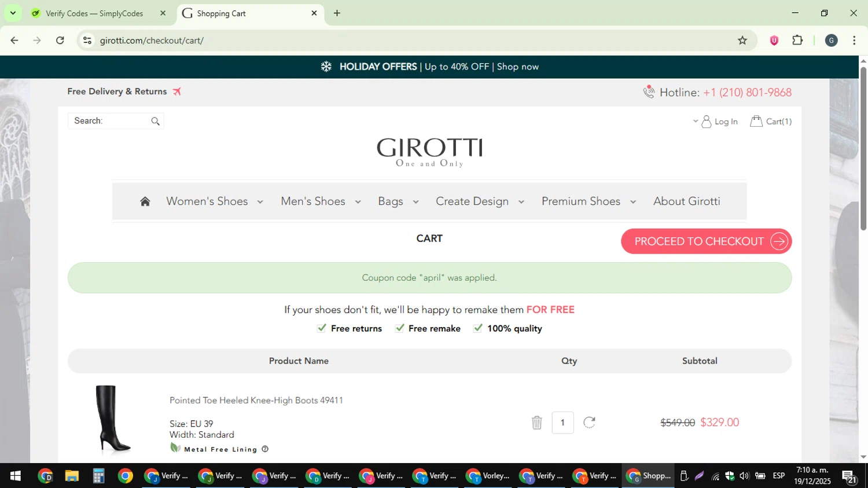Reload the page
Image resolution: width=868 pixels, height=488 pixels.
(60, 41)
